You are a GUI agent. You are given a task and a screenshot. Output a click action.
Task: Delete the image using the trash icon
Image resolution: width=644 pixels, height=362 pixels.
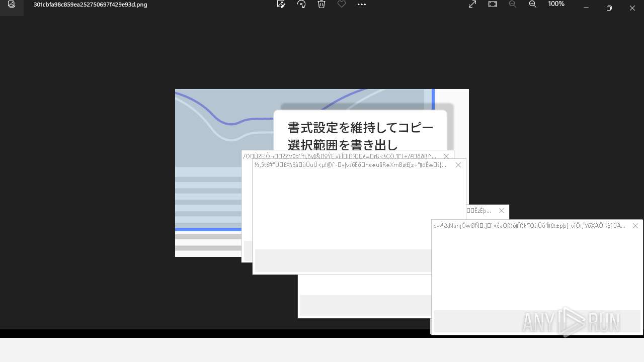pos(321,5)
